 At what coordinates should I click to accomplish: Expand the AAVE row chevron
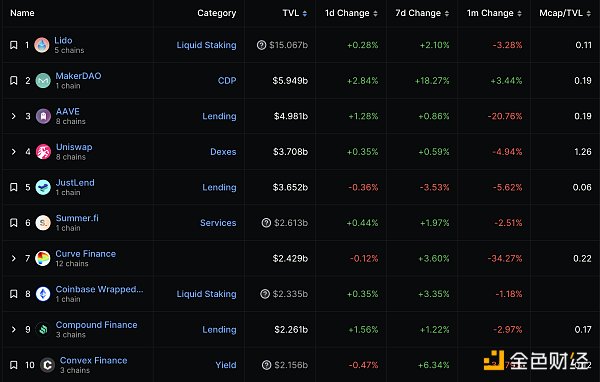click(x=13, y=116)
